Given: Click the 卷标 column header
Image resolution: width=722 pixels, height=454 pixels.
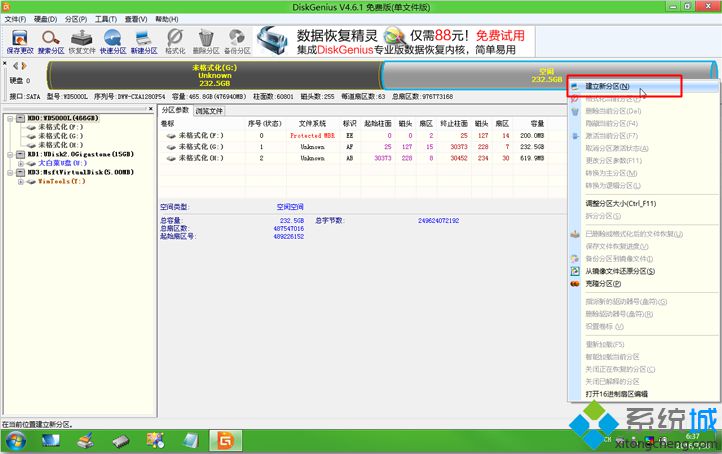Looking at the screenshot, I should pos(168,123).
